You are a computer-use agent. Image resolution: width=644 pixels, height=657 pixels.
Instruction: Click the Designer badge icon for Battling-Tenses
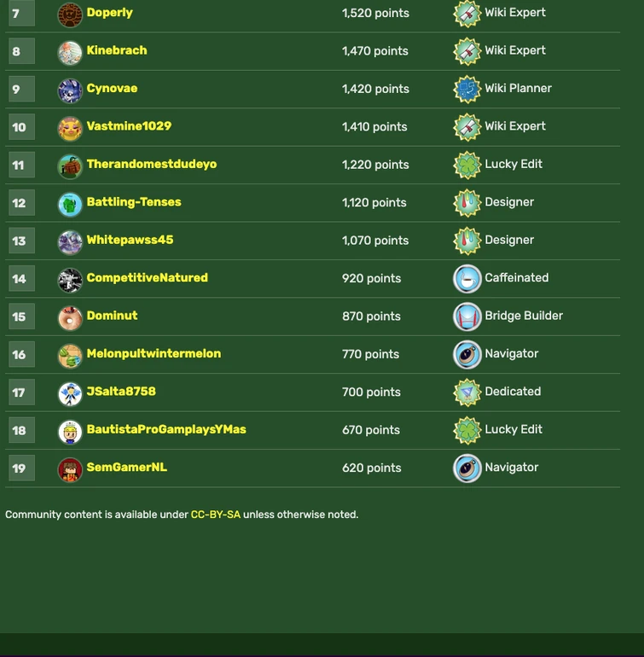tap(467, 203)
